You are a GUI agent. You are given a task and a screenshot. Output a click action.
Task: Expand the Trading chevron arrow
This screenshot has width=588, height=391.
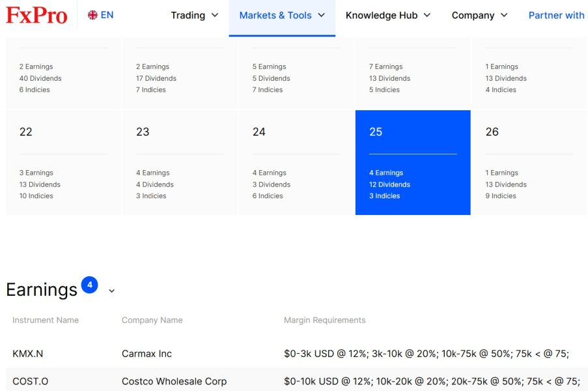click(215, 16)
